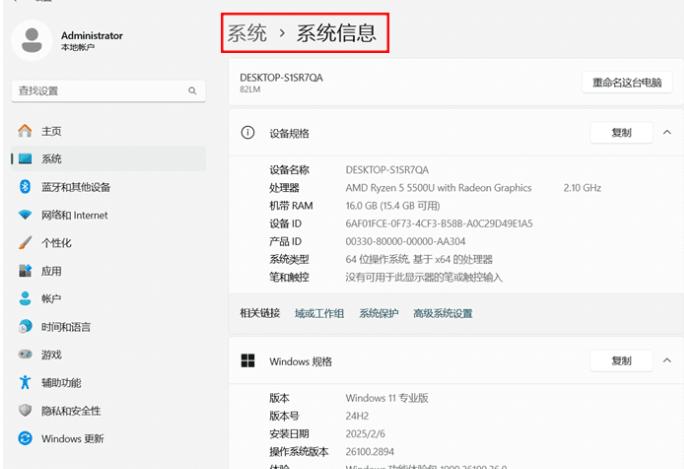Open Windows 更新 settings page
This screenshot has width=684, height=469.
click(108, 438)
